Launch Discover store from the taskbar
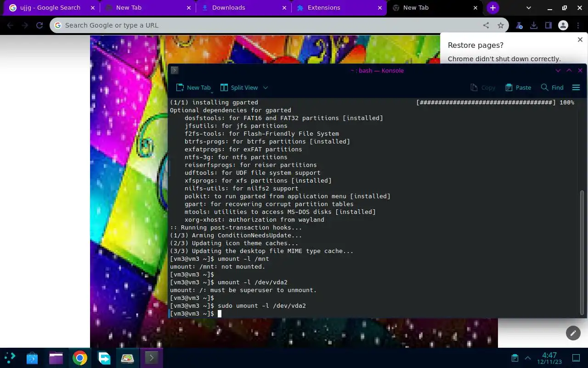This screenshot has height=368, width=588. point(32,358)
